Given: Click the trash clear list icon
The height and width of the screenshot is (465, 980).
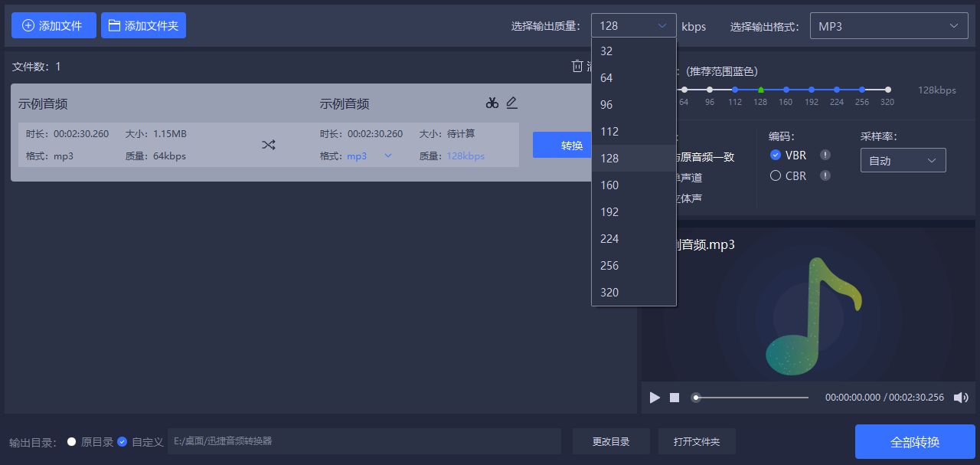Looking at the screenshot, I should click(x=577, y=66).
